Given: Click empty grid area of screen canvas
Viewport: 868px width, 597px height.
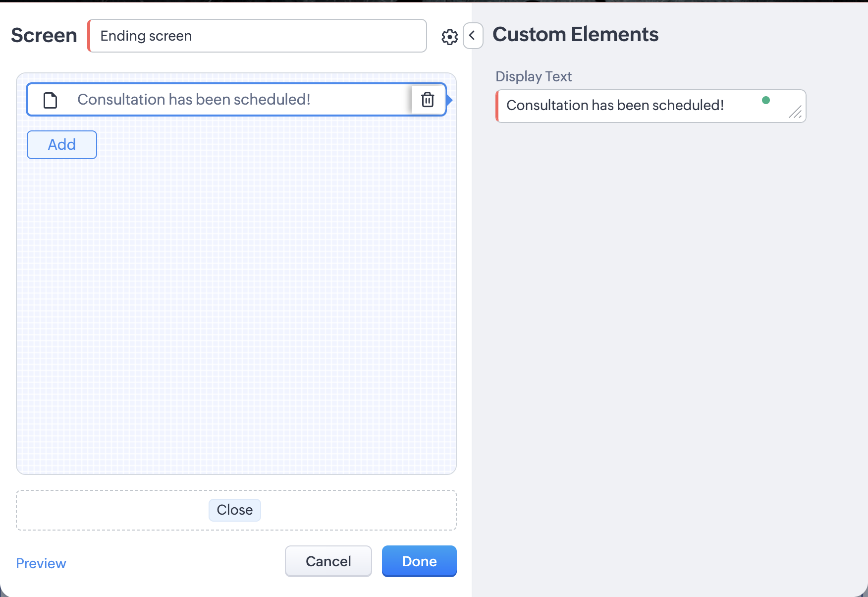Looking at the screenshot, I should [x=236, y=307].
